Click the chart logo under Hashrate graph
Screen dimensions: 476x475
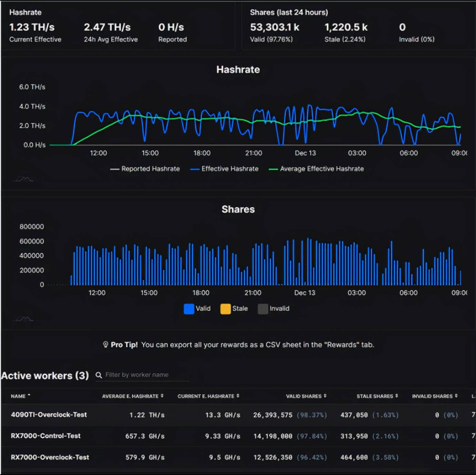click(23, 179)
